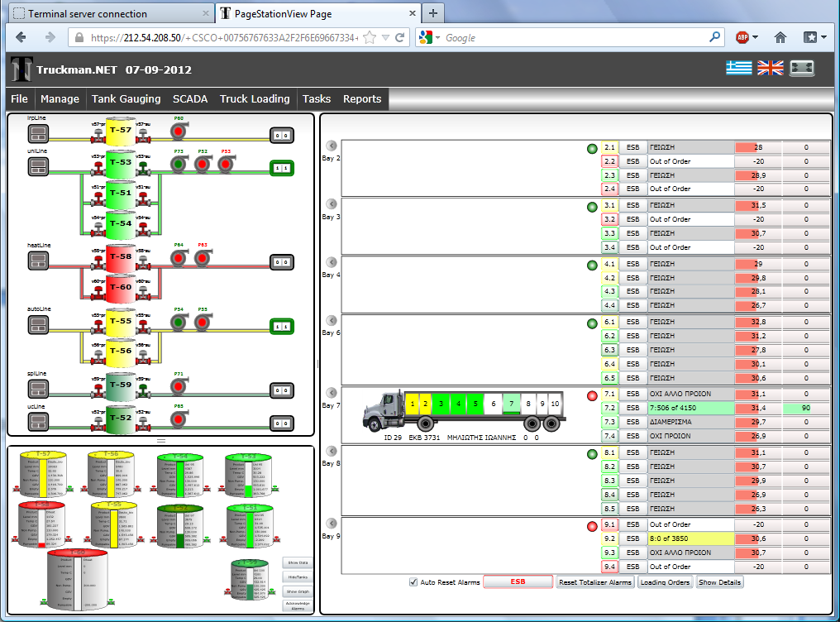Collapse Bay 2 with its arrow button
Image resolution: width=840 pixels, height=622 pixels.
332,146
